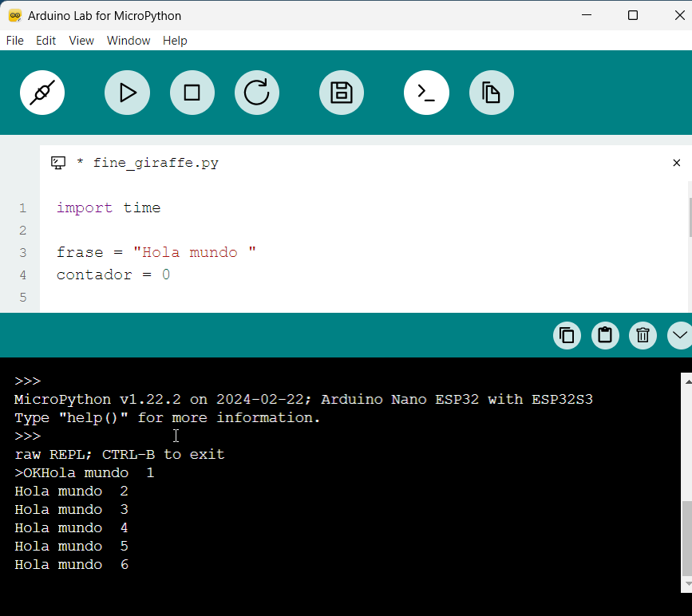The width and height of the screenshot is (692, 616).
Task: Close the Arduino Lab window
Action: tap(680, 15)
